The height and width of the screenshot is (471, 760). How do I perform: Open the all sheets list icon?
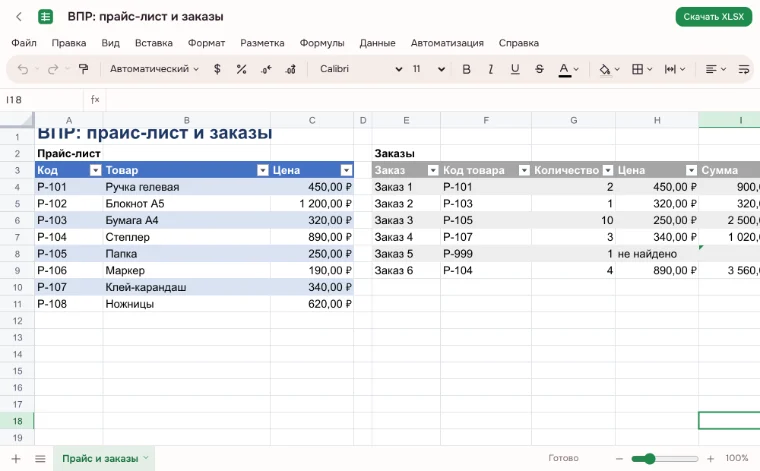[40, 458]
